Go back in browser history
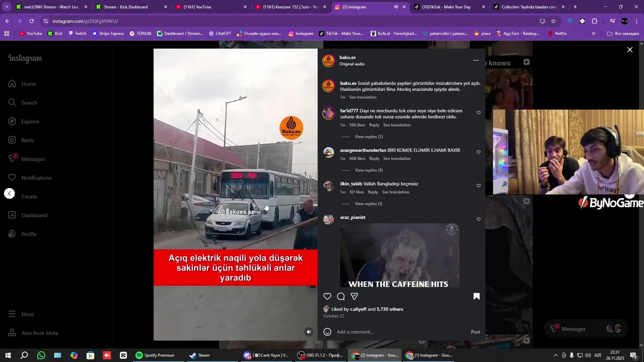 [7, 21]
